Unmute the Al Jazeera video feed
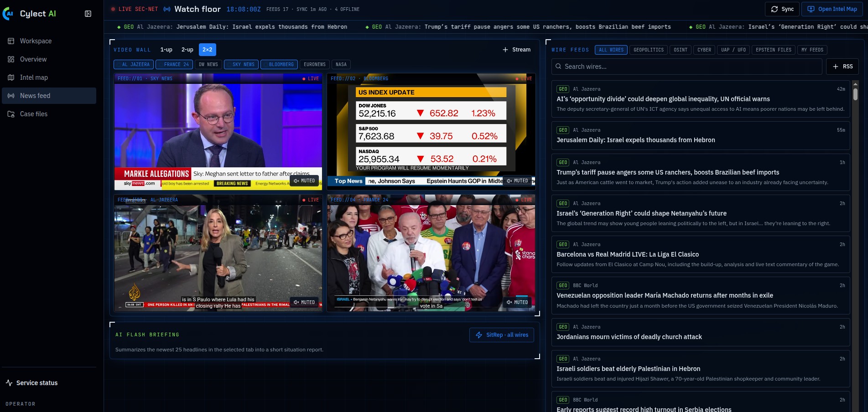This screenshot has width=868, height=412. pyautogui.click(x=304, y=302)
